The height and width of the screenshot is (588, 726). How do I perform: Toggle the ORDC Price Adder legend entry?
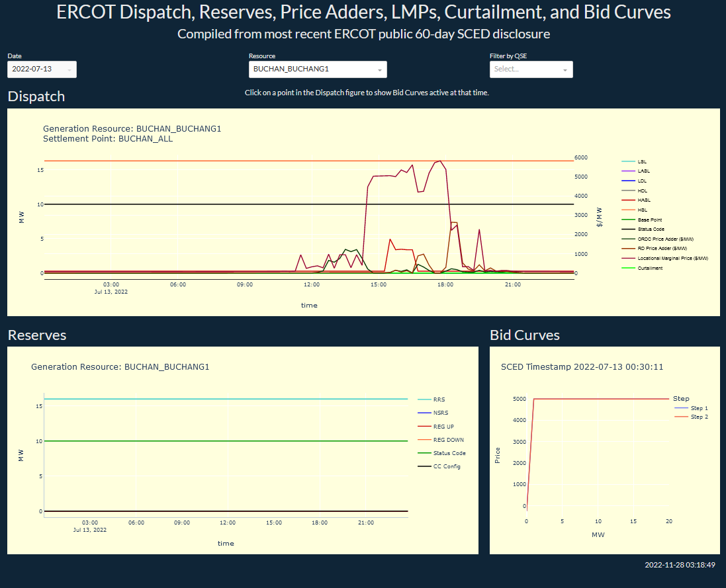(665, 239)
